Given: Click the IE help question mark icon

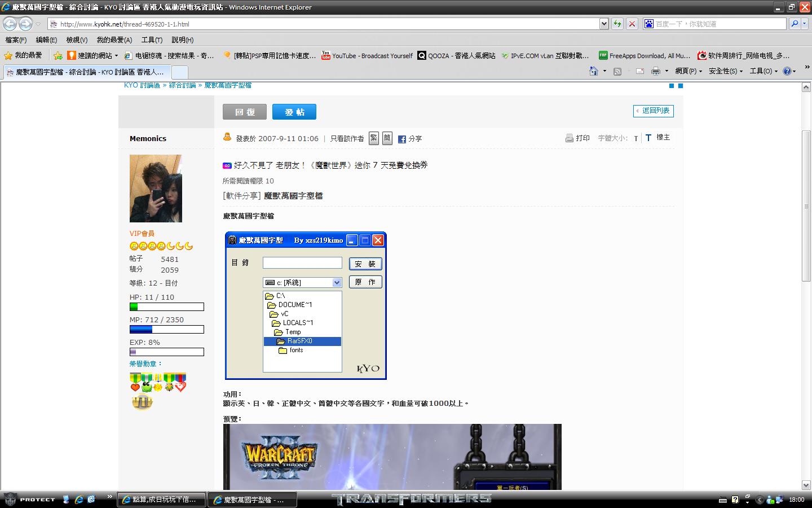Looking at the screenshot, I should click(787, 71).
